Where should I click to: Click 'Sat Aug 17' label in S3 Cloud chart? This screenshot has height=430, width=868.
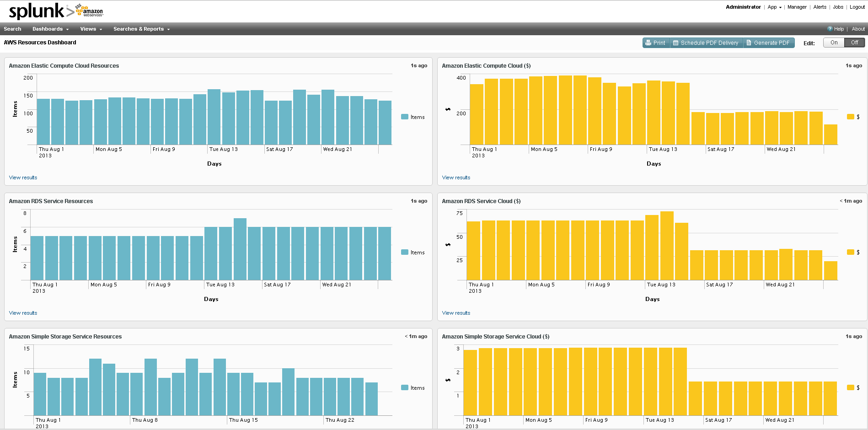point(718,420)
